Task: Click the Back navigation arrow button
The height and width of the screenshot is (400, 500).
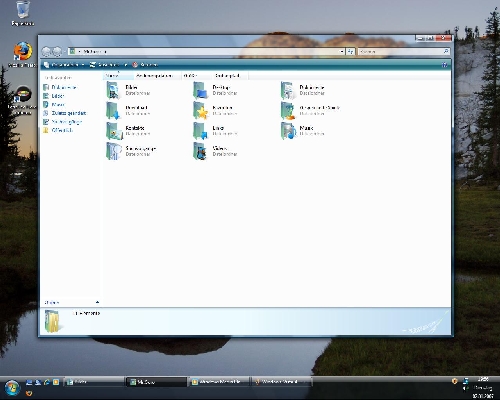Action: point(46,51)
